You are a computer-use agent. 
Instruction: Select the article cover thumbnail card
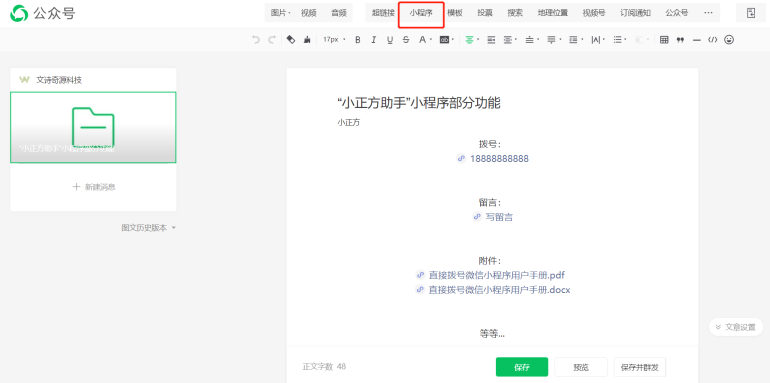(x=93, y=127)
